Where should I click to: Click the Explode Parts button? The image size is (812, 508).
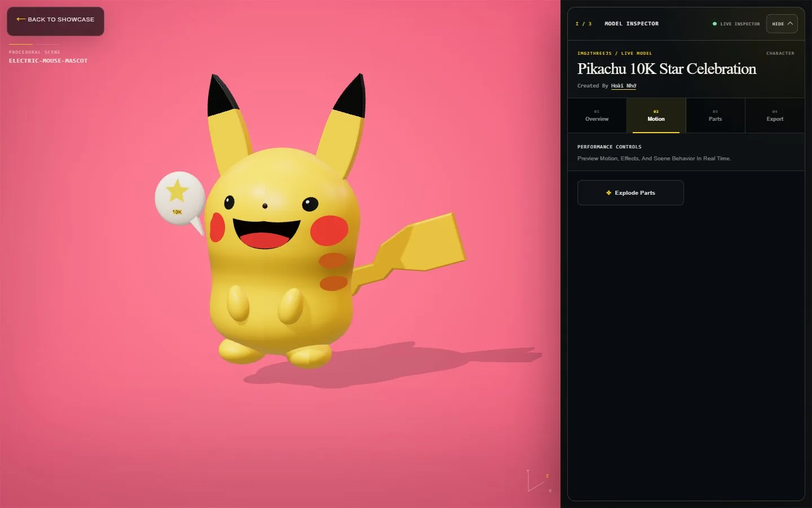pyautogui.click(x=630, y=193)
